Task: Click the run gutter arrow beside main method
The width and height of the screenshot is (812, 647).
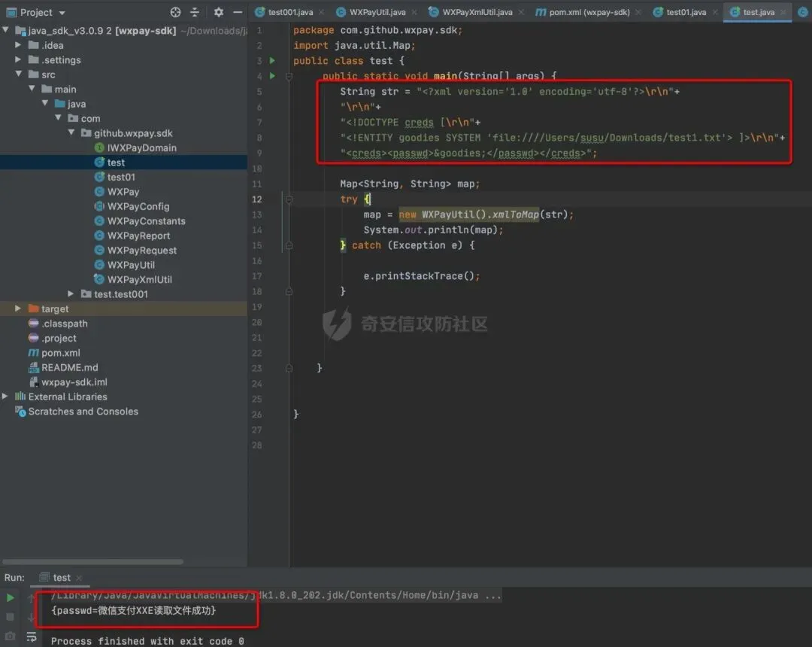Action: coord(272,76)
